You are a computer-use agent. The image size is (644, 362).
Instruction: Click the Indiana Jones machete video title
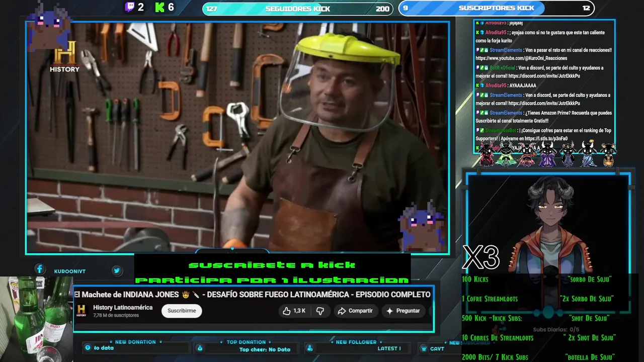(252, 295)
